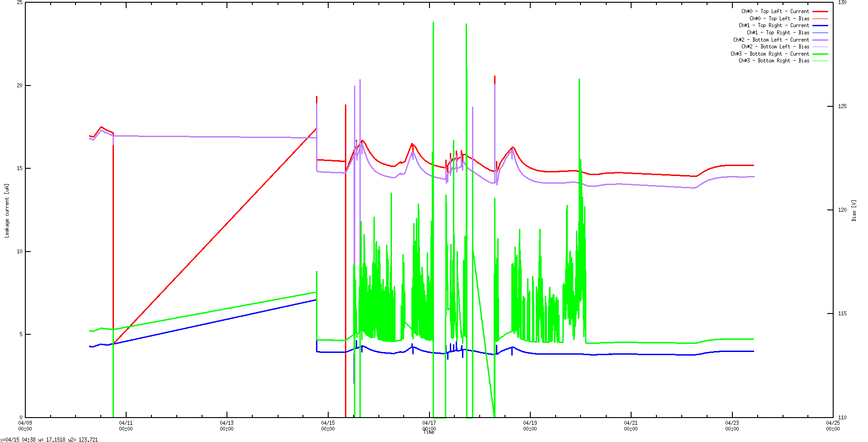Viewport: 868px width, 442px height.
Task: Click the coordinate readout text bottom left
Action: pyautogui.click(x=50, y=439)
